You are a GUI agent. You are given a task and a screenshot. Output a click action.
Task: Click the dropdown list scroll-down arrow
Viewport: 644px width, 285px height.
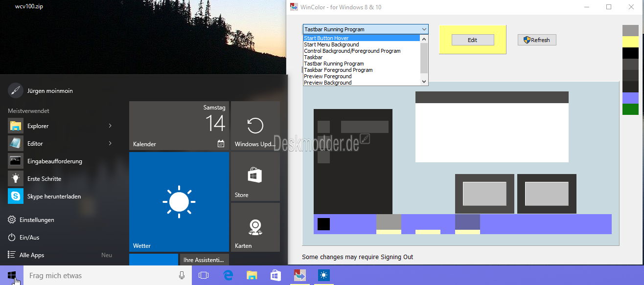pos(424,82)
